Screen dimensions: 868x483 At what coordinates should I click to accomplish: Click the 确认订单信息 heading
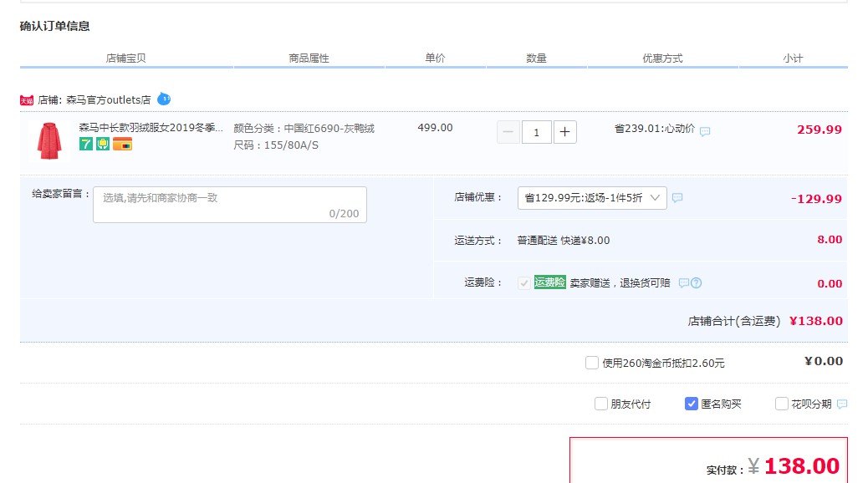coord(55,26)
